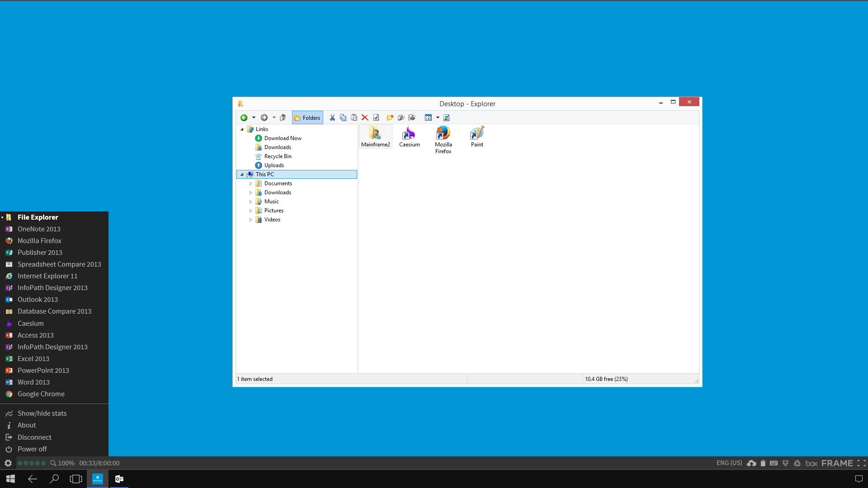
Task: Select the Mozilla Firefox shortcut in Explorer
Action: (x=443, y=140)
